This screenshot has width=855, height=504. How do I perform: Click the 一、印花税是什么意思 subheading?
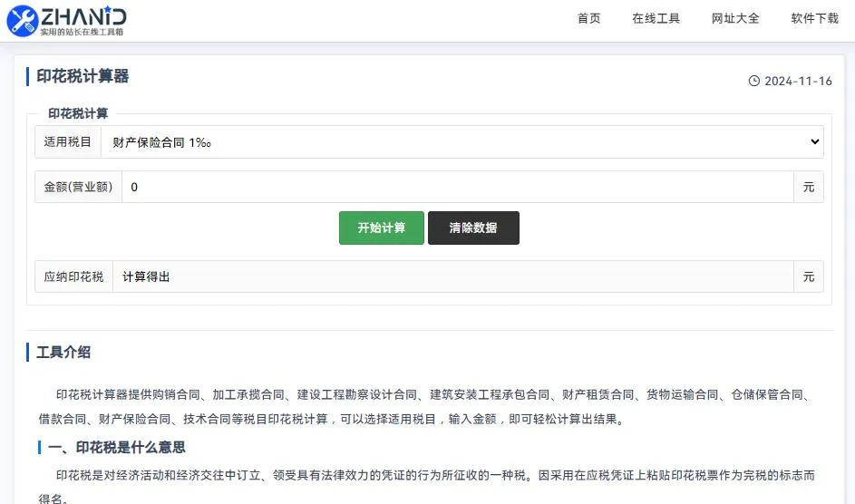point(117,447)
